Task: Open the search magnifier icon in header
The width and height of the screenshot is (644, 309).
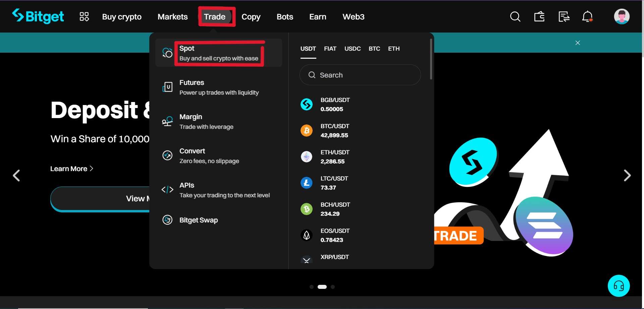Action: (515, 16)
